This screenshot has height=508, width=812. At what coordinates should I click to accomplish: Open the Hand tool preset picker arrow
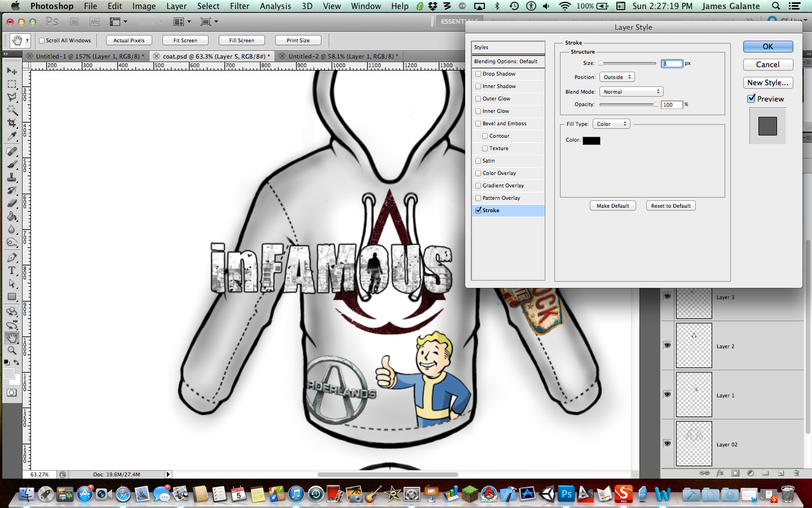tap(27, 41)
